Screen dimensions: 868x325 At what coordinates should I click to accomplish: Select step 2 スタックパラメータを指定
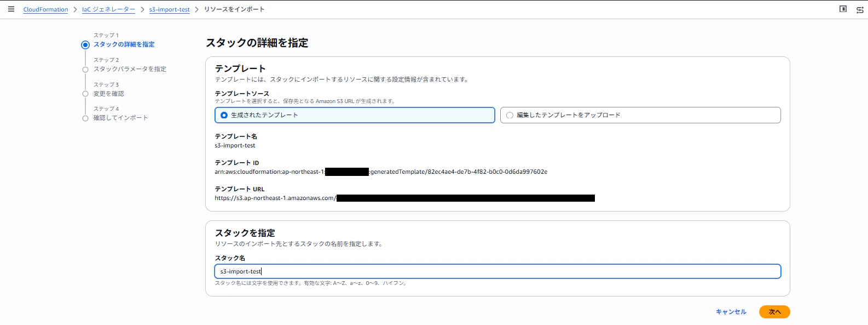(130, 69)
